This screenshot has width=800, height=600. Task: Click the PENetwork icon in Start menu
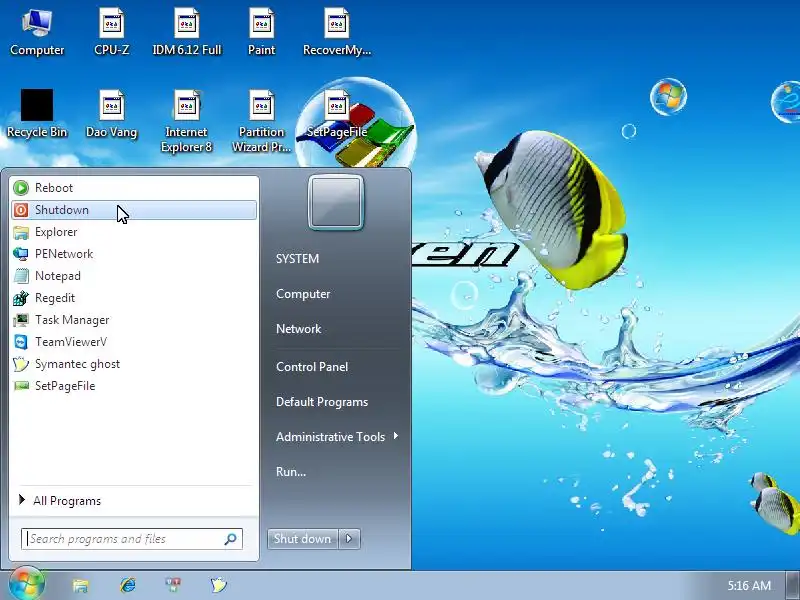point(21,254)
